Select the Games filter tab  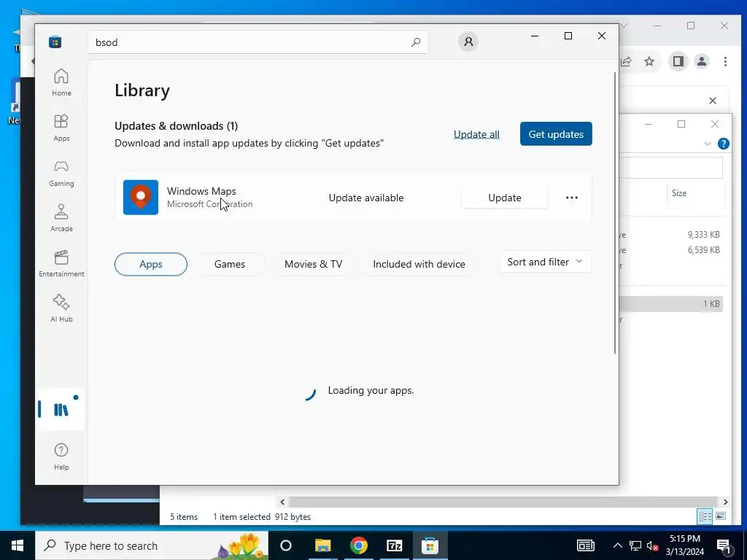tap(230, 264)
